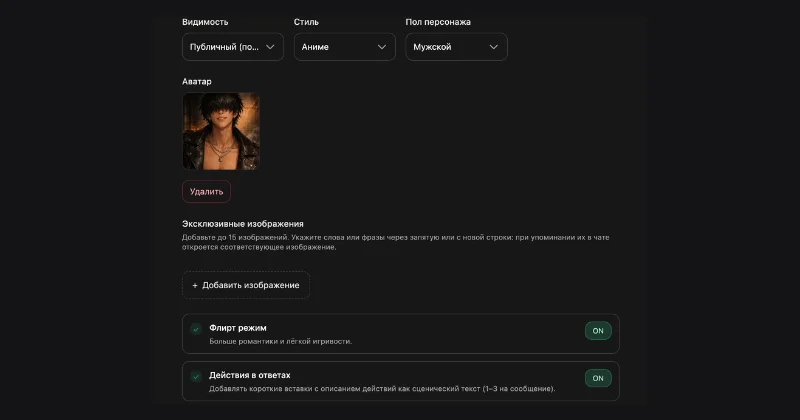Click description 'Больше романтики и лёгкой игривости'
Image resolution: width=800 pixels, height=420 pixels.
tap(281, 341)
